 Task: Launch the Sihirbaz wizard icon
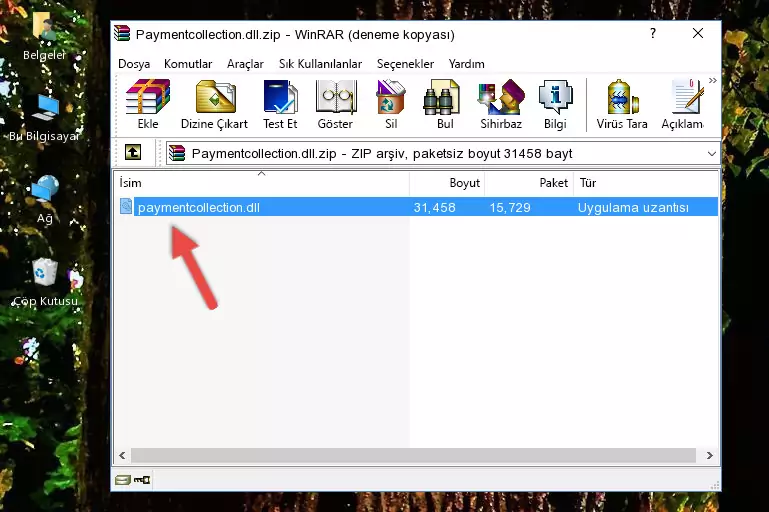coord(501,104)
